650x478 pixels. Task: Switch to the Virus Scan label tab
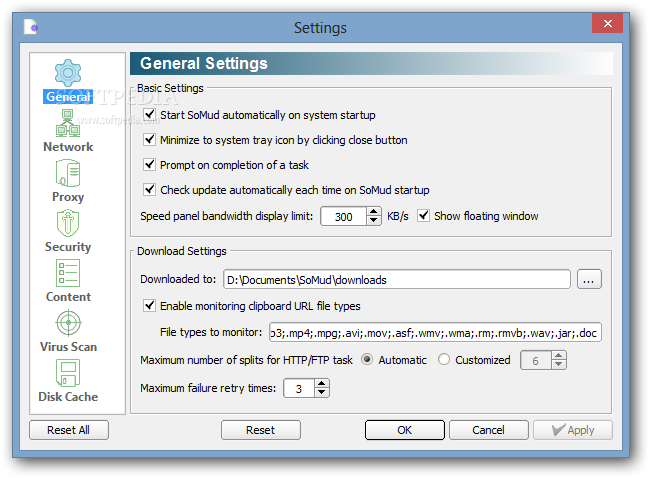point(68,347)
